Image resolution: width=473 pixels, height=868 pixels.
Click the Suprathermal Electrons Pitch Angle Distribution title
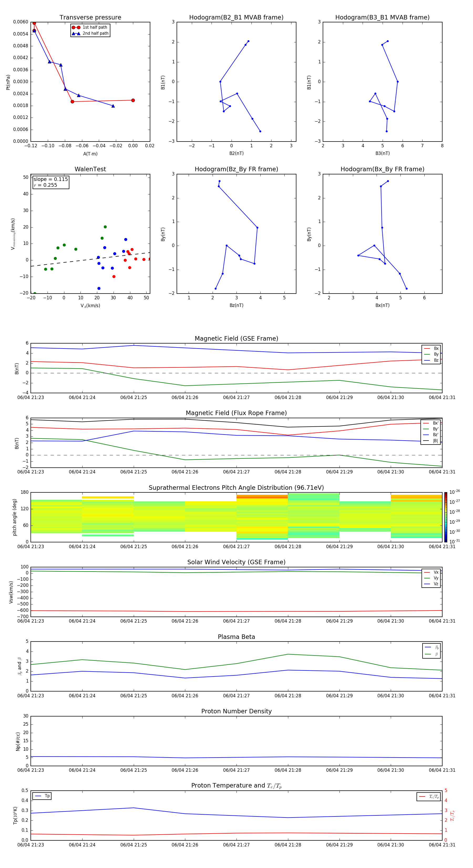[x=236, y=488]
